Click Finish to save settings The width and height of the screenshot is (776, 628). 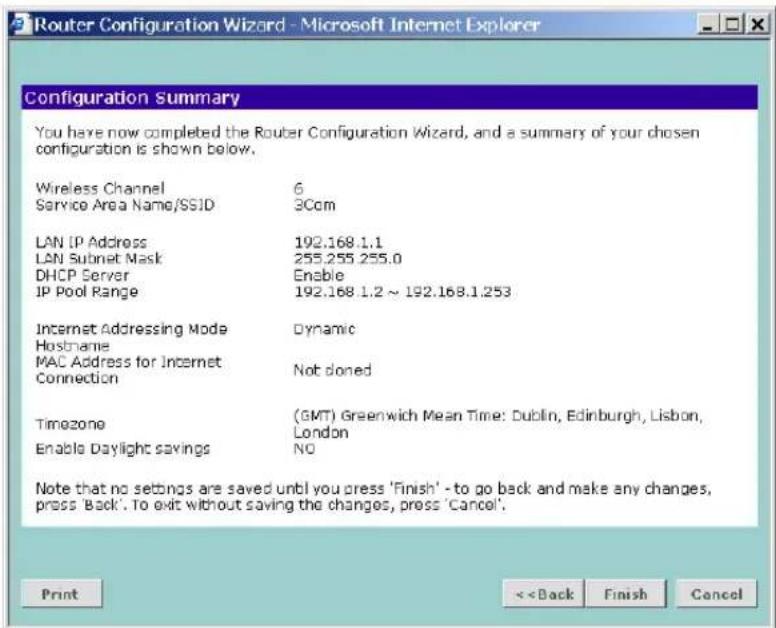click(626, 593)
